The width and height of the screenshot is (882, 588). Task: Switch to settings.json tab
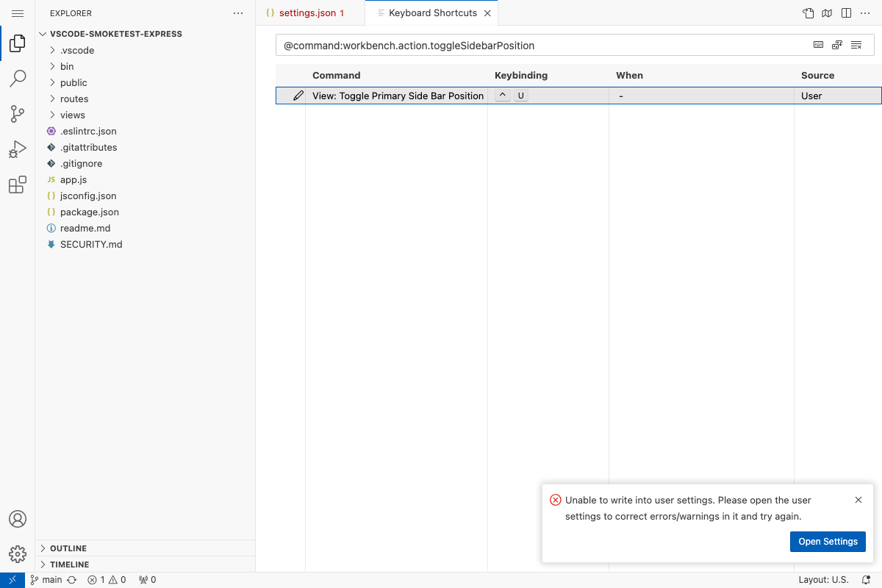point(310,13)
